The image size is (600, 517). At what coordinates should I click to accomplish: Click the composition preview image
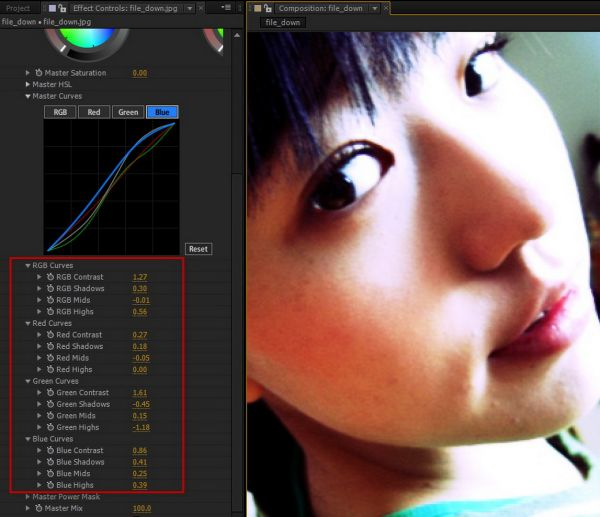click(x=424, y=274)
